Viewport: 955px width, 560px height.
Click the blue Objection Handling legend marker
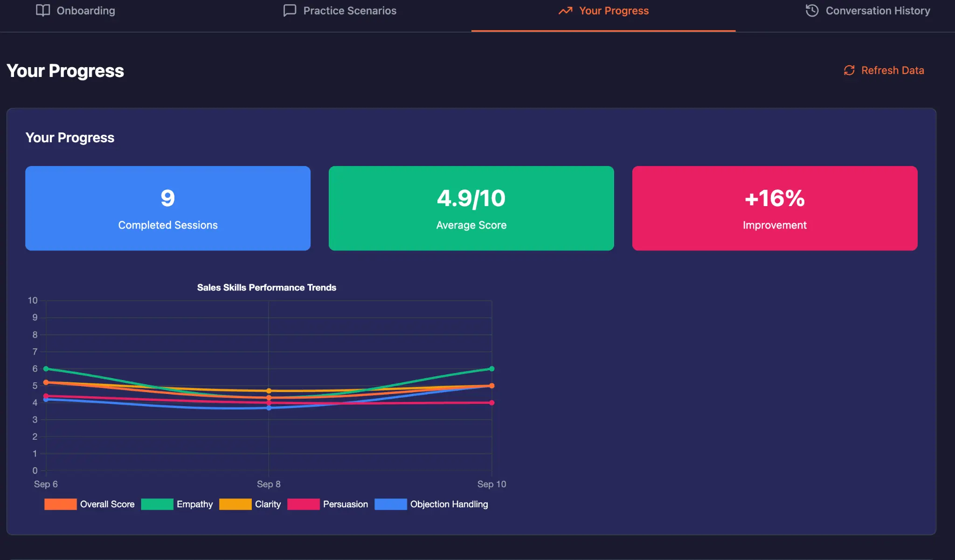click(x=390, y=504)
